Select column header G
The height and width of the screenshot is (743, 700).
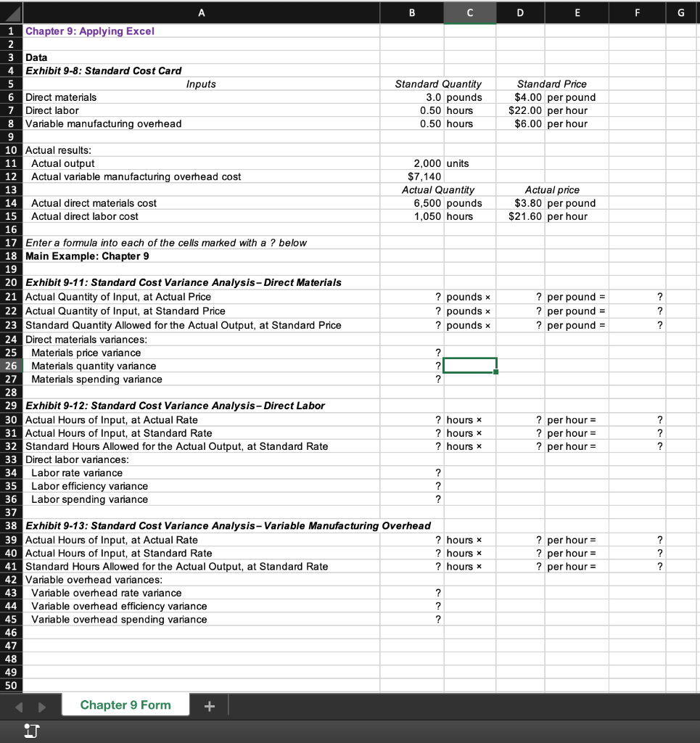pyautogui.click(x=682, y=12)
